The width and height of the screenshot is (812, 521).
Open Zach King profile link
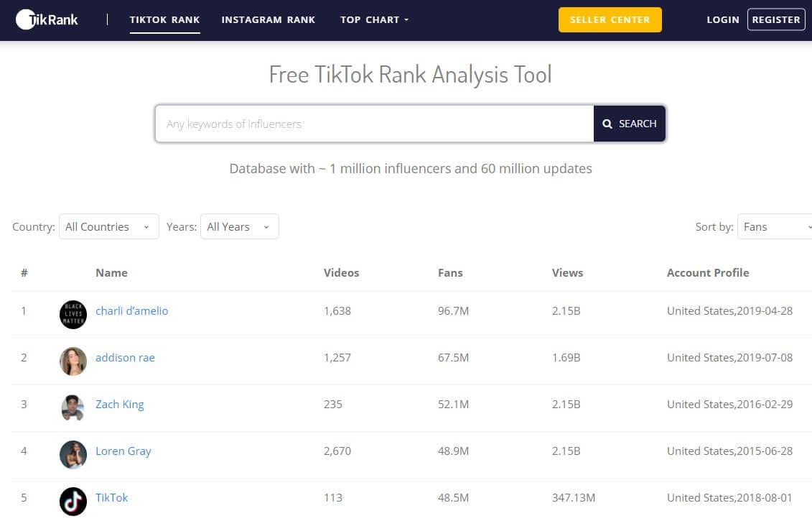pyautogui.click(x=120, y=405)
